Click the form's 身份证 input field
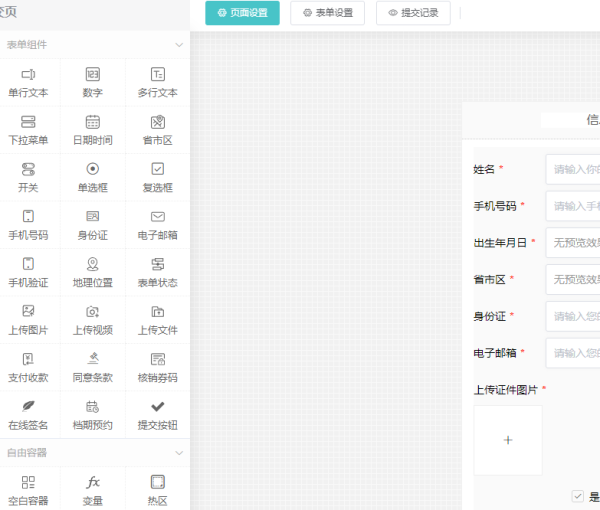The width and height of the screenshot is (600, 510). pos(573,316)
